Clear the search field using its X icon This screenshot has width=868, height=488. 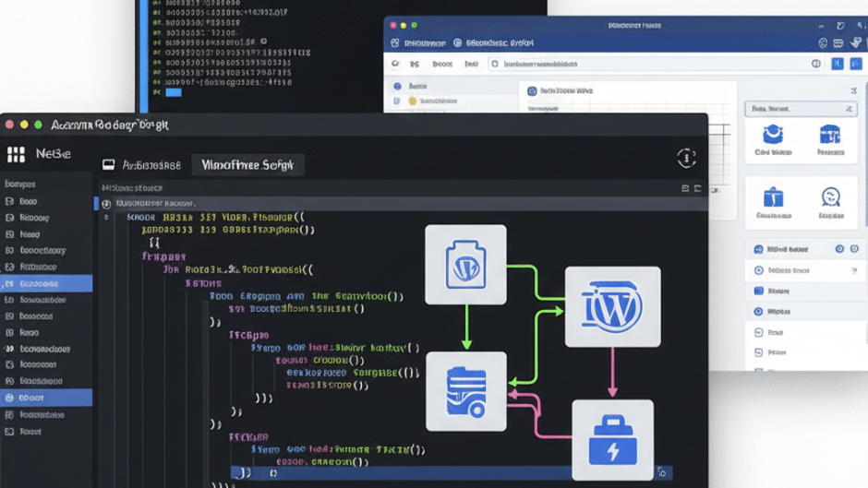pos(849,109)
